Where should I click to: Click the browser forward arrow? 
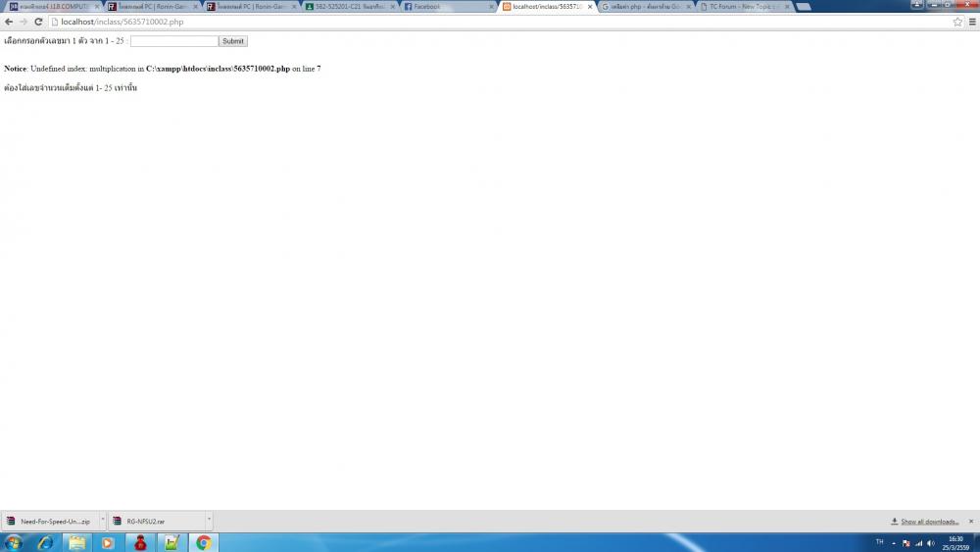pos(24,22)
